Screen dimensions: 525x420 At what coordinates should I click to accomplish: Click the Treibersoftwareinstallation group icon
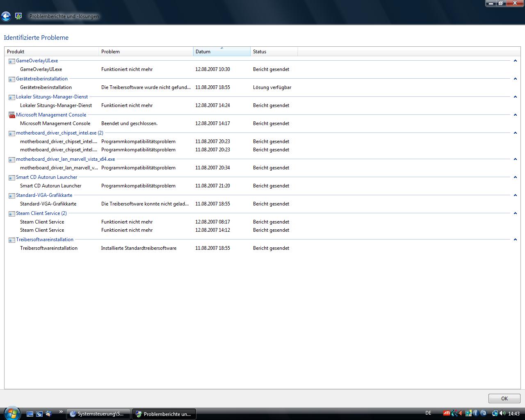click(x=11, y=240)
